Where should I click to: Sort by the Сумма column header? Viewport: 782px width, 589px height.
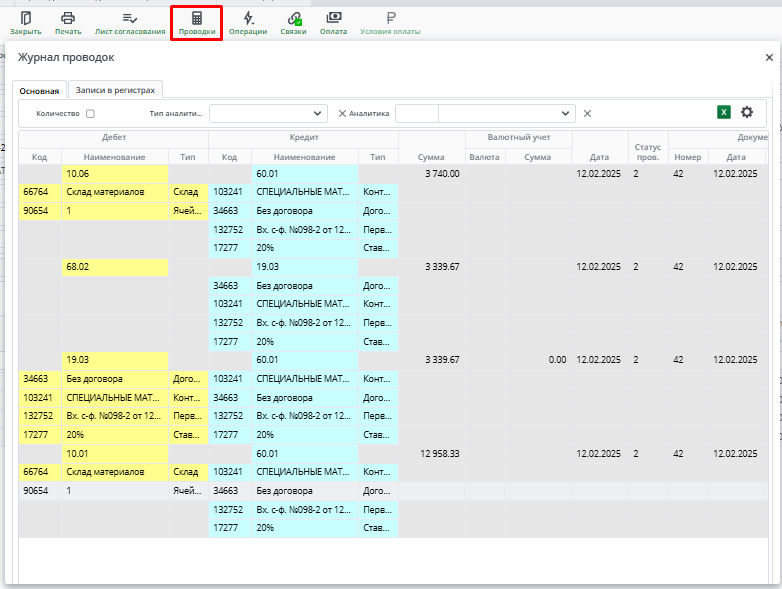pos(430,157)
